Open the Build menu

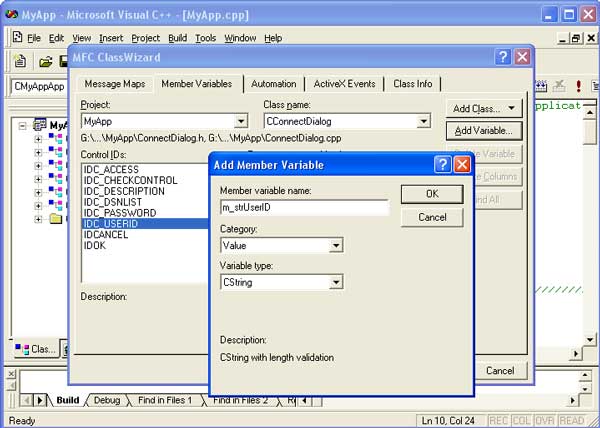178,38
